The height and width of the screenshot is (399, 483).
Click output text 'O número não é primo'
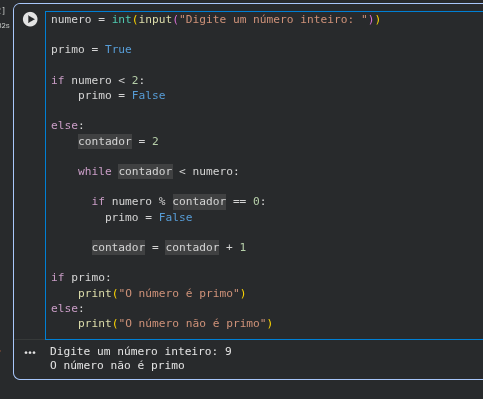tap(117, 365)
